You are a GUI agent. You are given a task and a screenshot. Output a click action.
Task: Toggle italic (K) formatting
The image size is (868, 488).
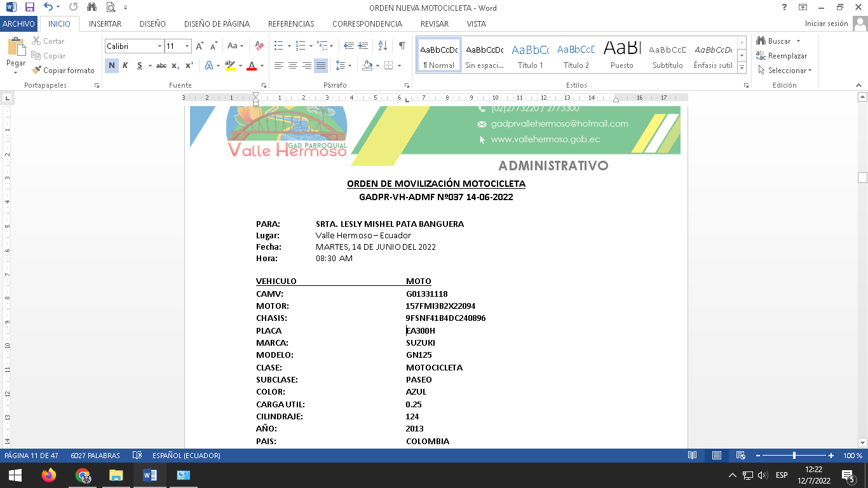[125, 65]
